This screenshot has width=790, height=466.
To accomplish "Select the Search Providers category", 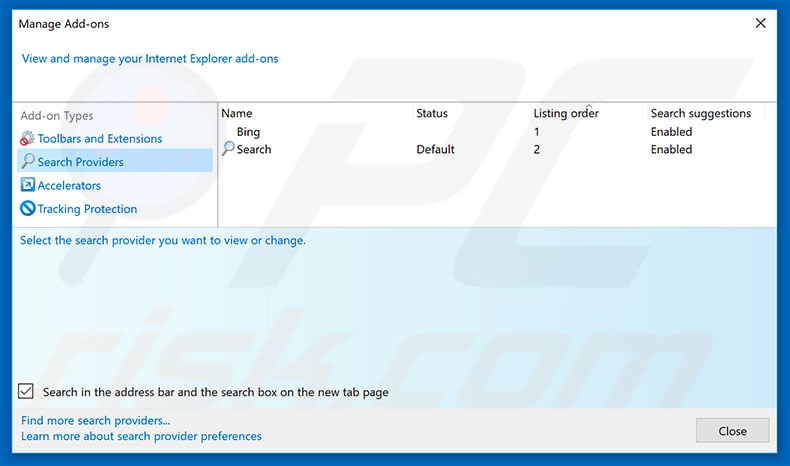I will (115, 162).
